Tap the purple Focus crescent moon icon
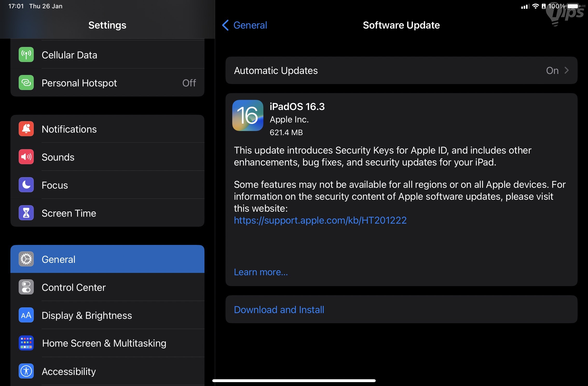Viewport: 588px width, 386px height. tap(26, 185)
